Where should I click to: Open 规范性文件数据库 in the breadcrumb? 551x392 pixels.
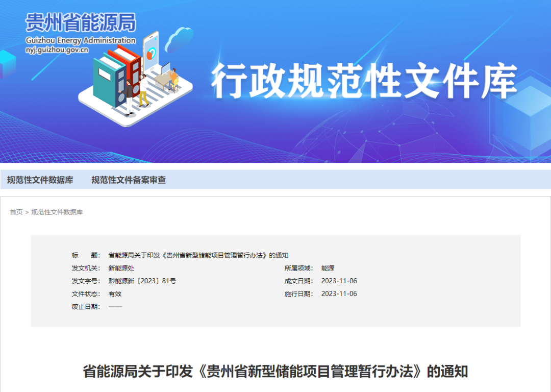tap(57, 212)
